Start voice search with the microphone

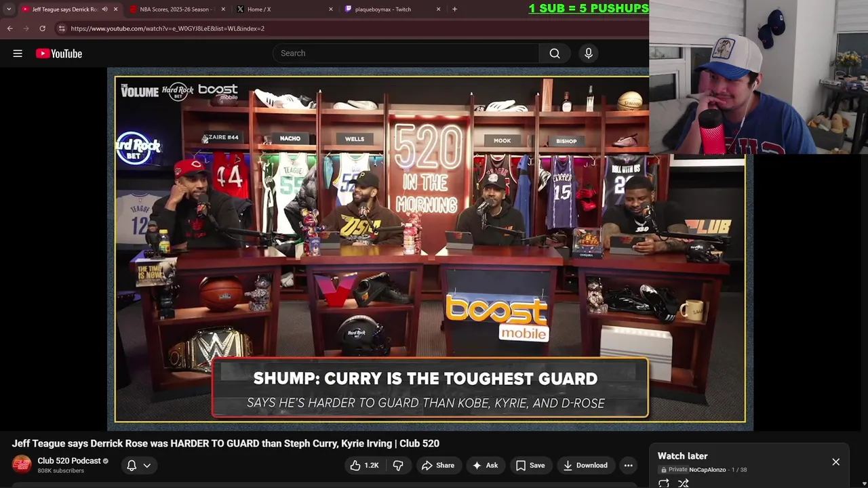pos(589,54)
